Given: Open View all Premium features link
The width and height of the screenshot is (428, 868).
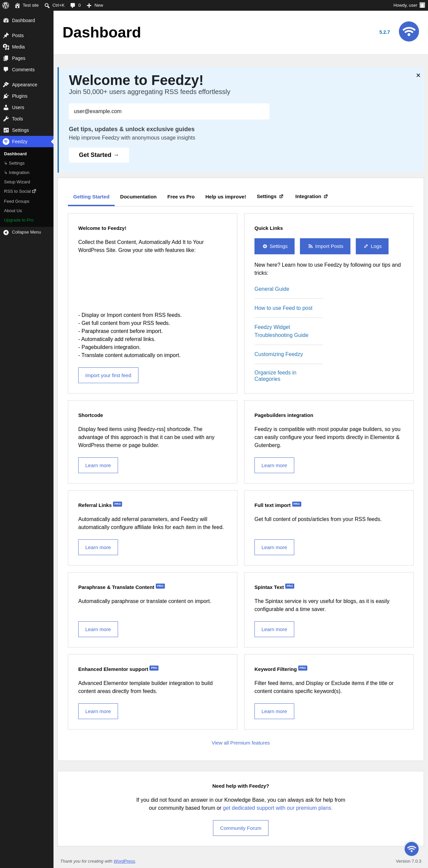Looking at the screenshot, I should click(241, 743).
